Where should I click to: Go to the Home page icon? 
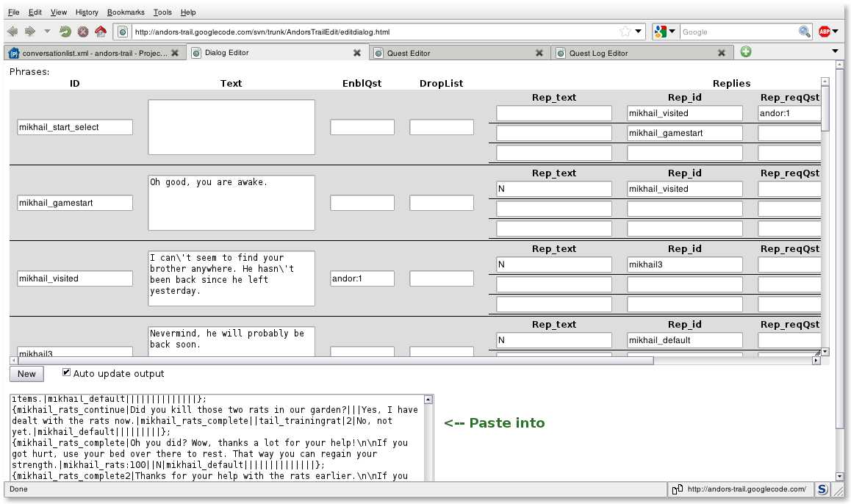tap(101, 32)
